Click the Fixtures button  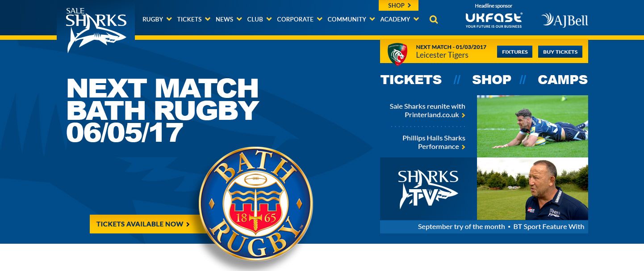pos(514,52)
